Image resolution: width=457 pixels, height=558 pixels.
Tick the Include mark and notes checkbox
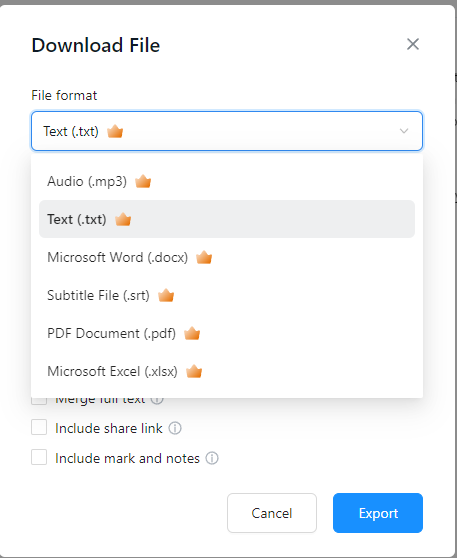click(x=39, y=457)
